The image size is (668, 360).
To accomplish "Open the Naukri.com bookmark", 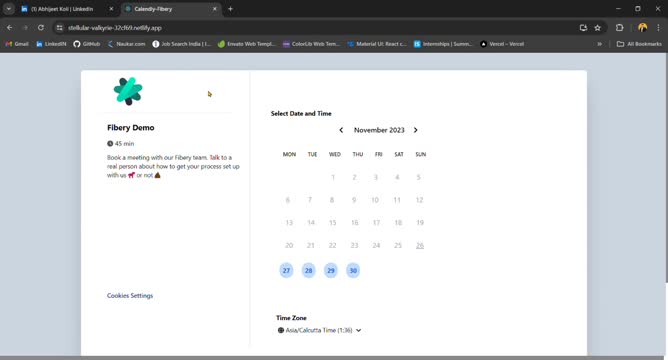I will click(x=126, y=44).
